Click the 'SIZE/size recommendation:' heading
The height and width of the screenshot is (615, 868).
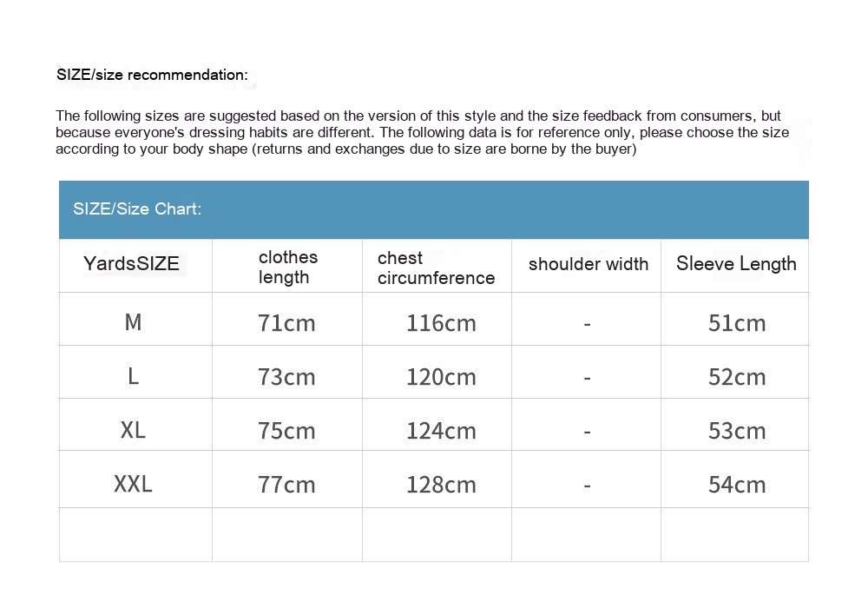click(152, 75)
